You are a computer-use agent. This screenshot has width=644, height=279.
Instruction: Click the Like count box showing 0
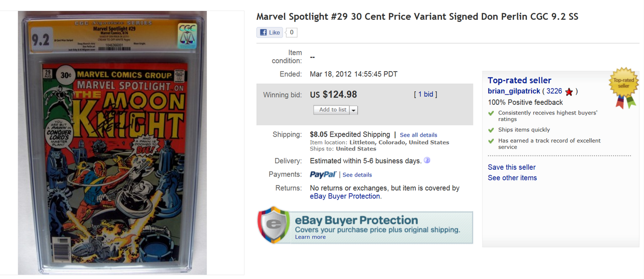(x=292, y=33)
